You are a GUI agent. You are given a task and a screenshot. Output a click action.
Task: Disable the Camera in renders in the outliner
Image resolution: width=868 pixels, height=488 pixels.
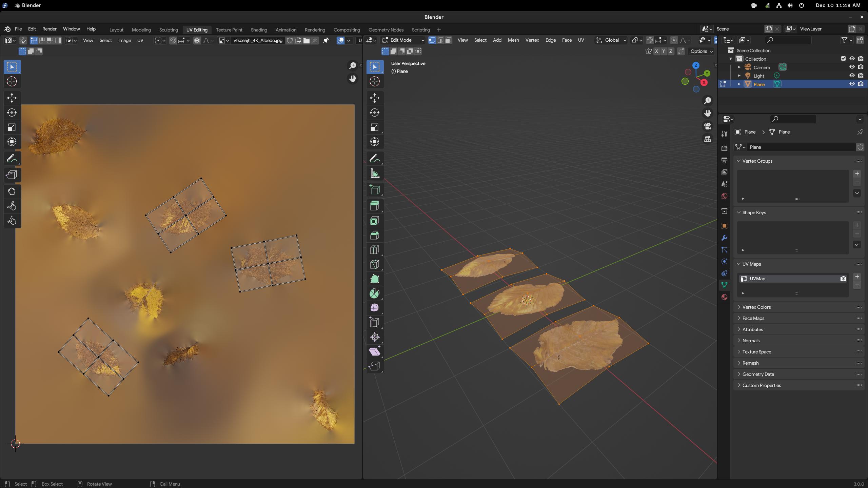[x=861, y=67]
